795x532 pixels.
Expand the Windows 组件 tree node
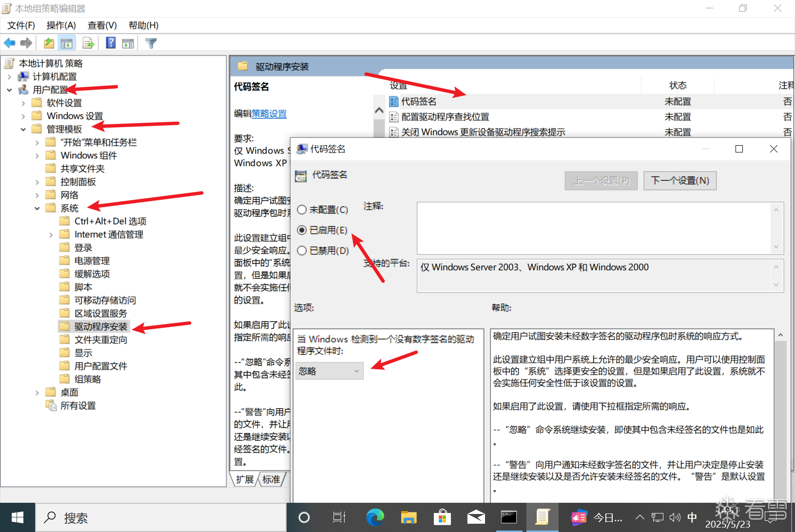(x=37, y=155)
